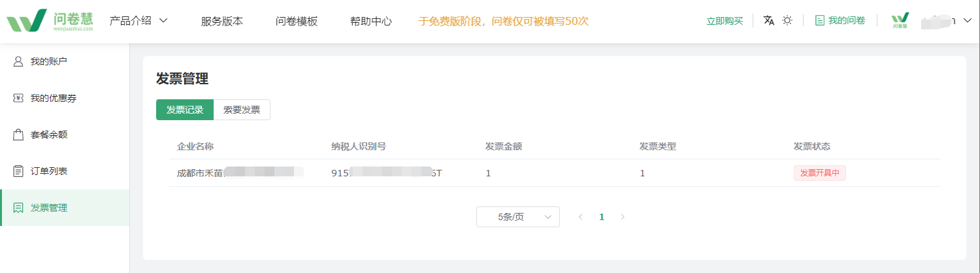Click the user avatar logo at top right
The image size is (980, 273).
[x=900, y=21]
